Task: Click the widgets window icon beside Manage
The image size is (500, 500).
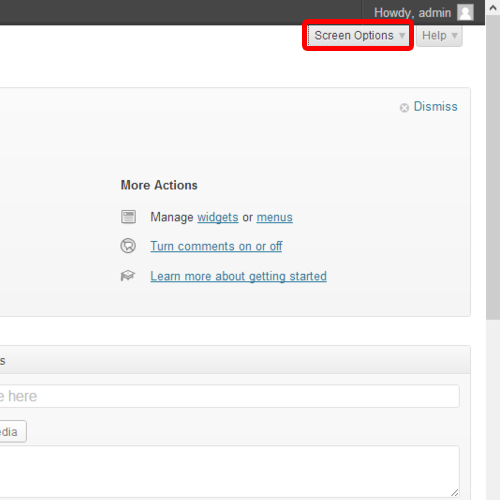Action: (128, 217)
